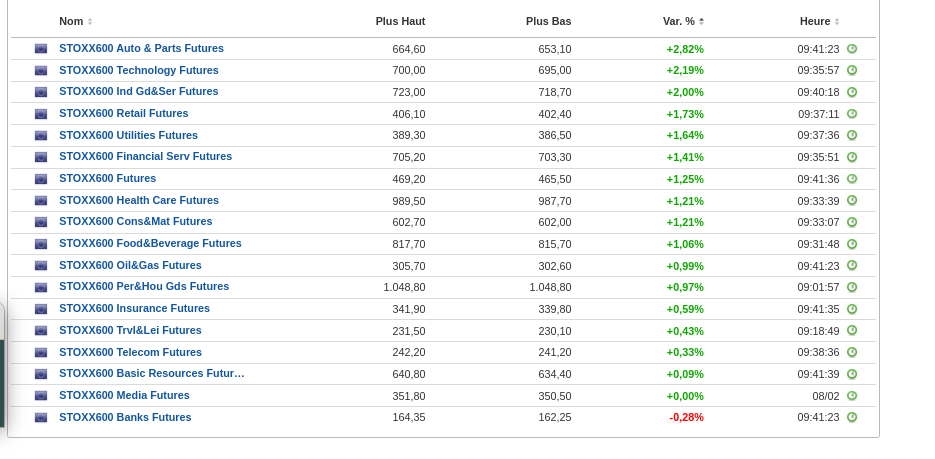Click the Plus Bas column header
This screenshot has width=935, height=459.
pyautogui.click(x=548, y=21)
